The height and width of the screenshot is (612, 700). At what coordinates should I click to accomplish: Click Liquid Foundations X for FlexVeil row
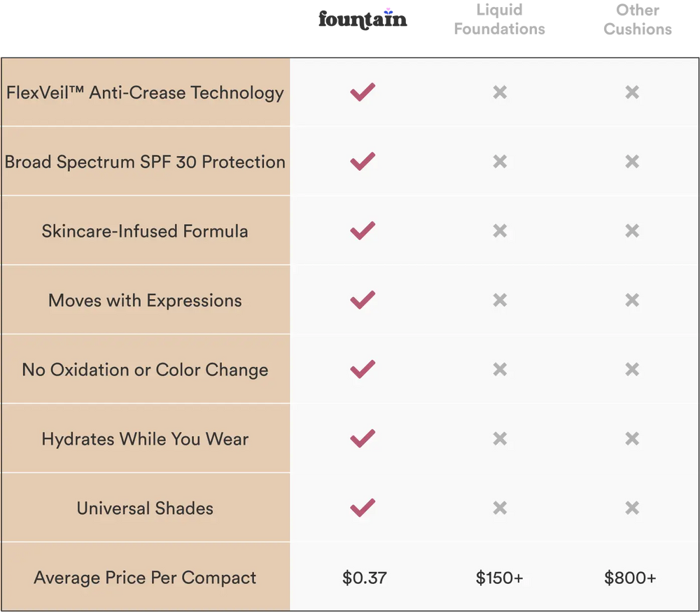[x=500, y=92]
